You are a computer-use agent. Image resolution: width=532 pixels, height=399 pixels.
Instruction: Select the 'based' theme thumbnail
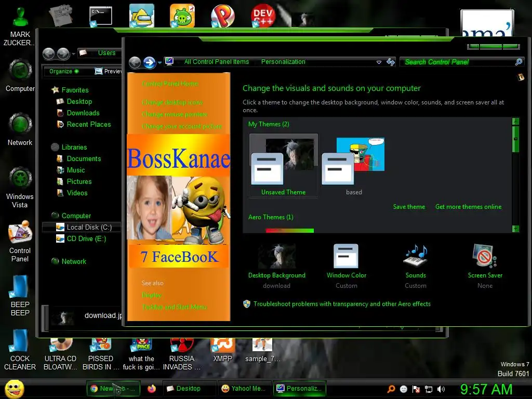point(353,165)
